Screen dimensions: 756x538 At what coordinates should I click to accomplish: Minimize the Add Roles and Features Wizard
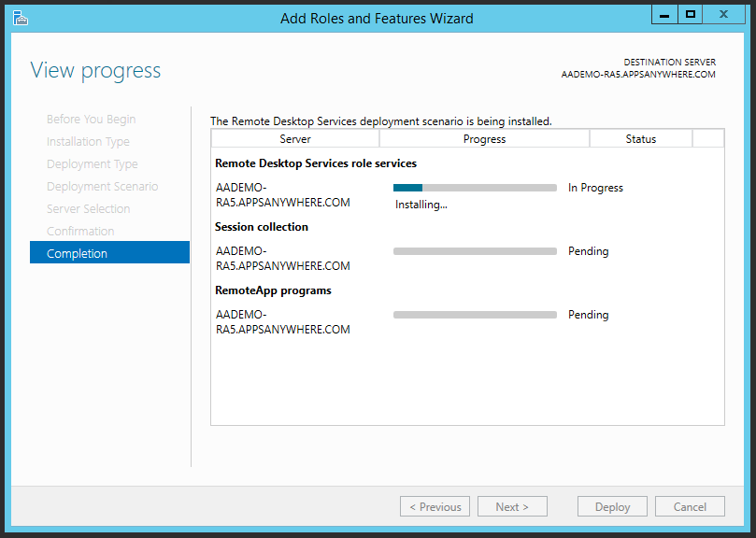point(663,15)
